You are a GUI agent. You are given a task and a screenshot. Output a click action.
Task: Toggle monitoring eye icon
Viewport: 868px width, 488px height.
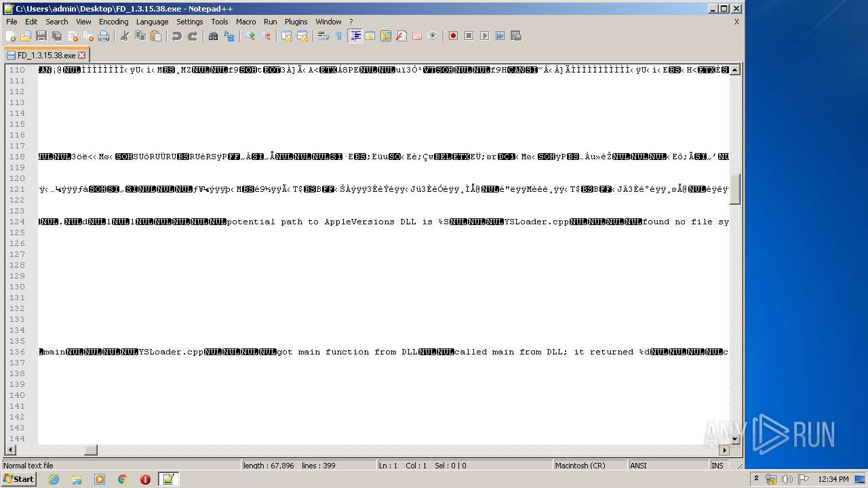point(433,36)
